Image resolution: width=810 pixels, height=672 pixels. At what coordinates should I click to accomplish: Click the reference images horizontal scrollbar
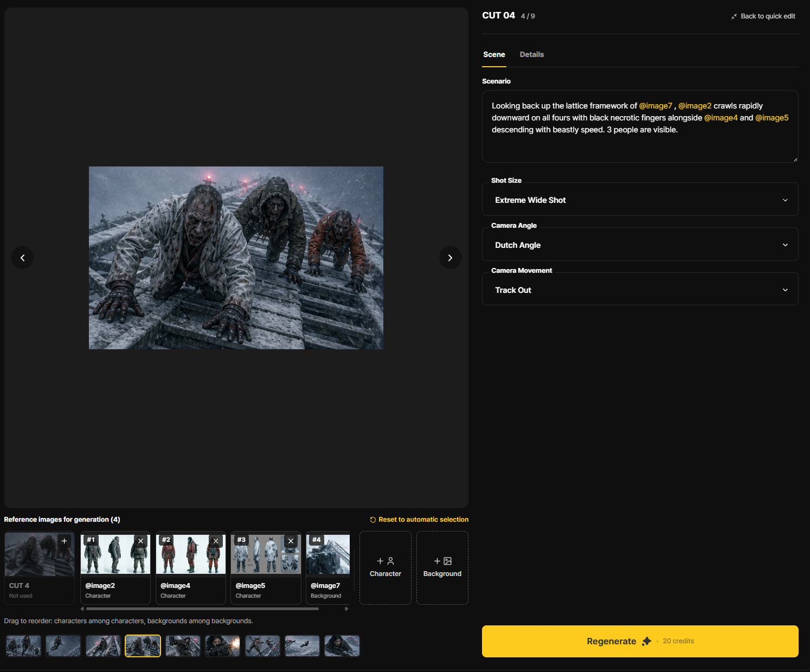202,609
